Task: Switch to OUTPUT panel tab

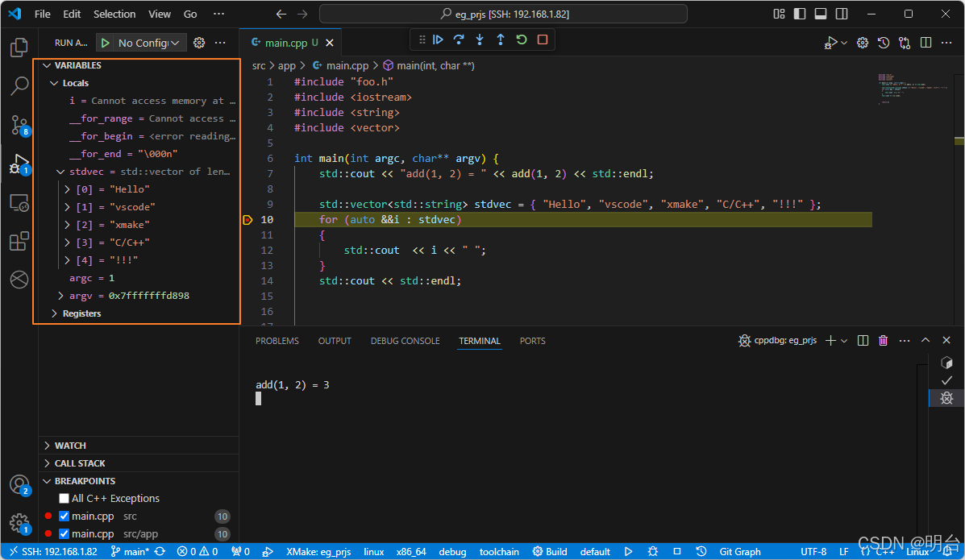Action: [335, 341]
